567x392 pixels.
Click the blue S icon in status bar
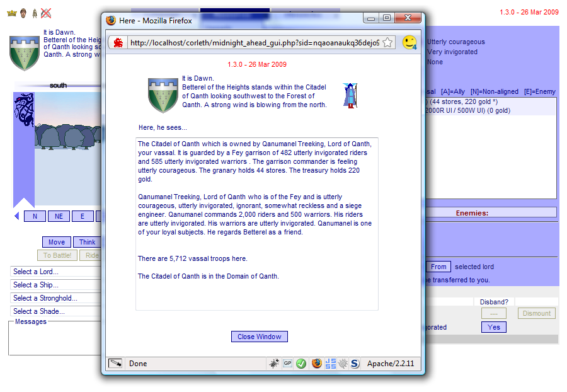[x=355, y=364]
